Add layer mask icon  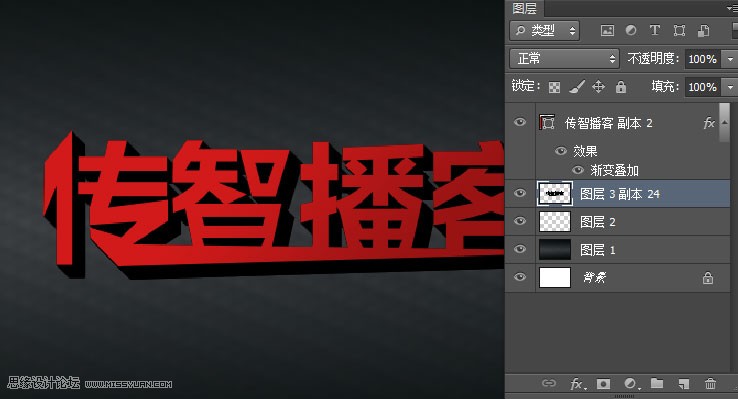click(x=603, y=384)
